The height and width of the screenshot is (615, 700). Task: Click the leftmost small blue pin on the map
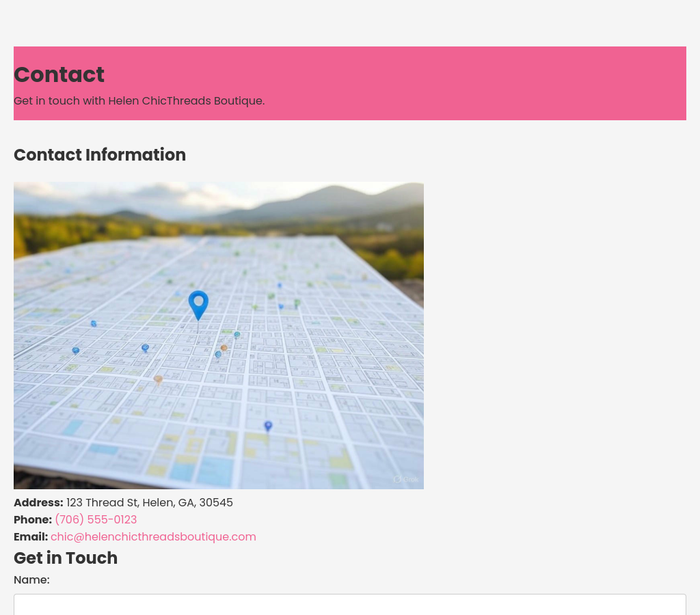coord(76,351)
